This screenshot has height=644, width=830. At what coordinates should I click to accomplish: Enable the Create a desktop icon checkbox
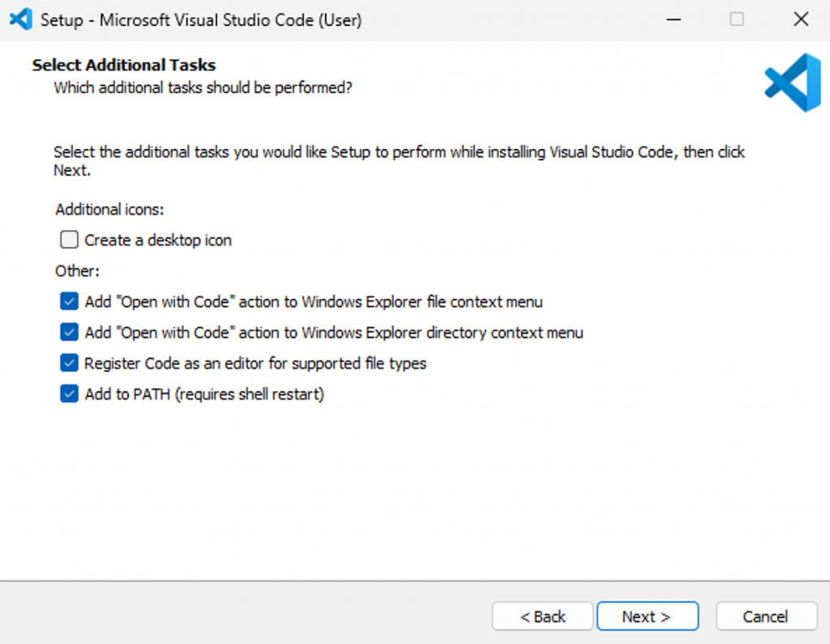coord(70,241)
